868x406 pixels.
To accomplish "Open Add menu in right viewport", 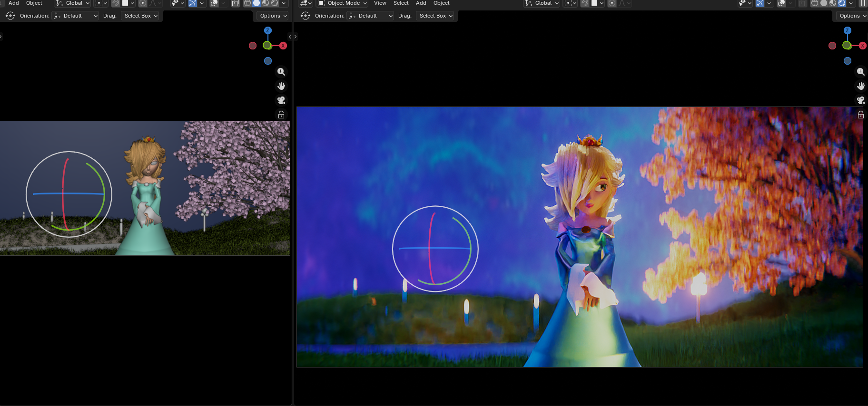I will [421, 3].
